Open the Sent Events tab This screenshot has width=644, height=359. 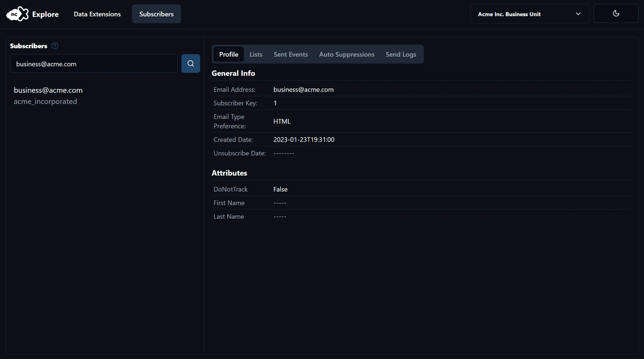pyautogui.click(x=291, y=54)
